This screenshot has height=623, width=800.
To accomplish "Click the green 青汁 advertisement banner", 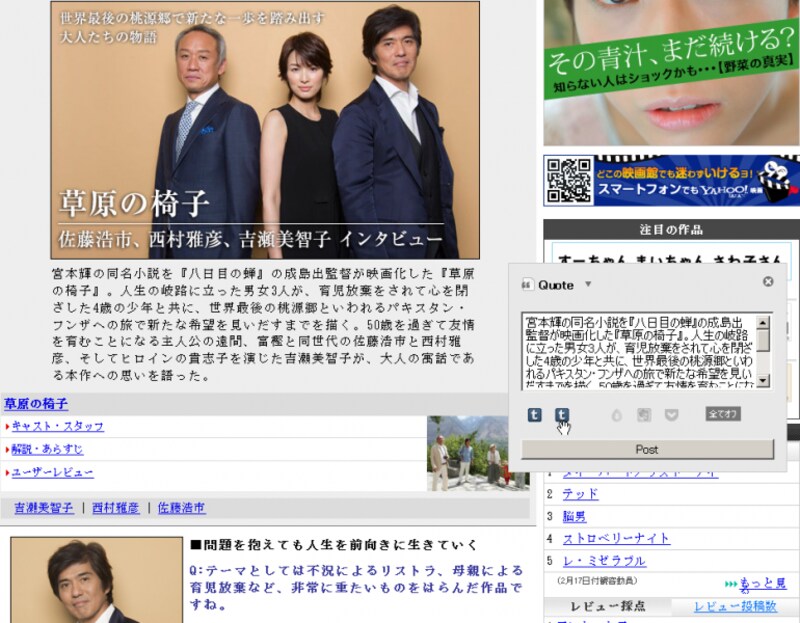I will (x=671, y=72).
